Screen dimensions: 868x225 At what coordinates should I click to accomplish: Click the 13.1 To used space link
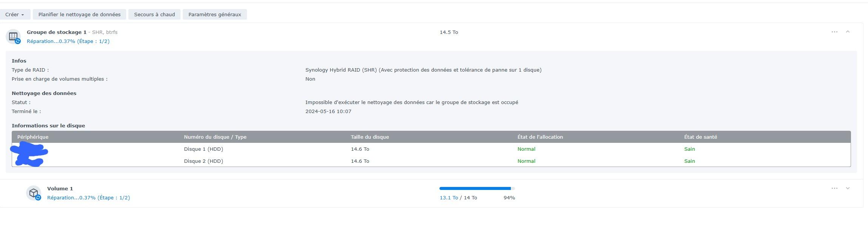449,198
